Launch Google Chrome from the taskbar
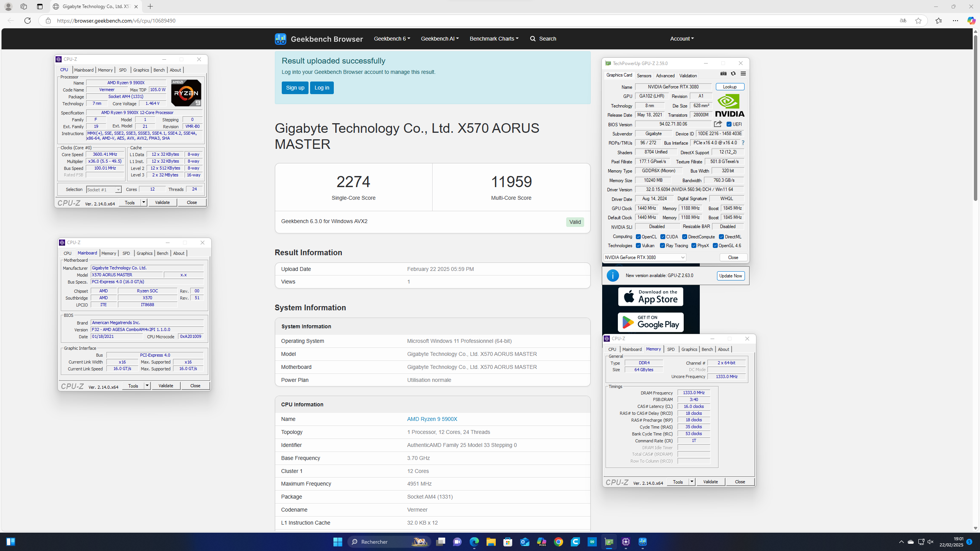The width and height of the screenshot is (980, 551). point(559,542)
